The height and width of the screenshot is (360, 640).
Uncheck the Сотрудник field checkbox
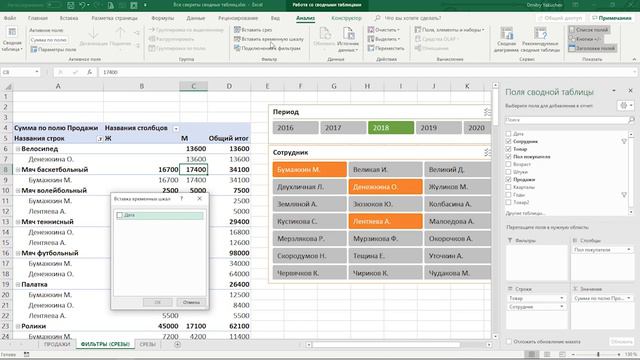click(x=508, y=141)
